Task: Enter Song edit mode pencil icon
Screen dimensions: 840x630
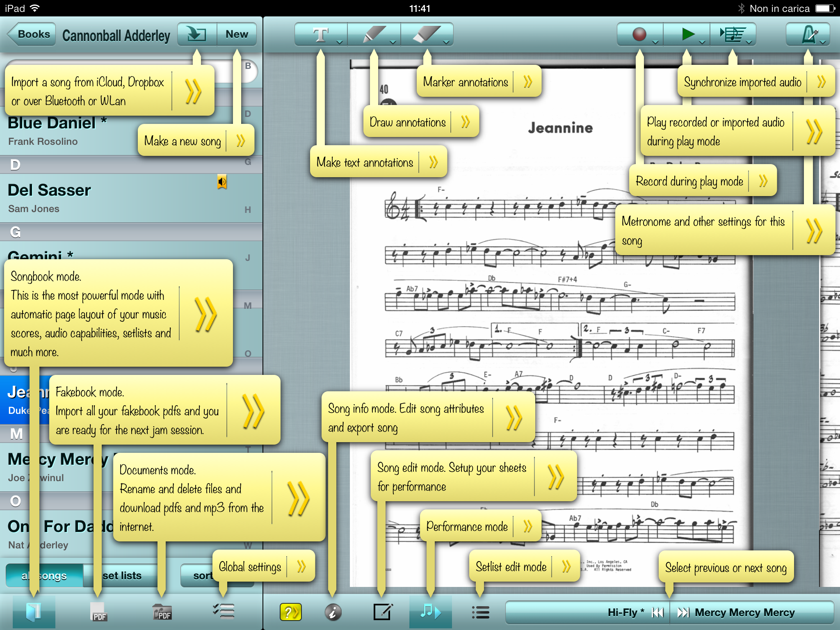Action: click(383, 612)
